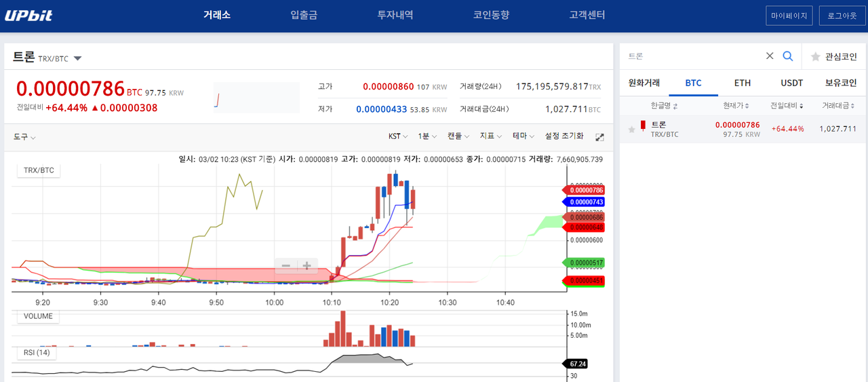Switch to the BTC market tab
The height and width of the screenshot is (382, 868).
tap(693, 83)
